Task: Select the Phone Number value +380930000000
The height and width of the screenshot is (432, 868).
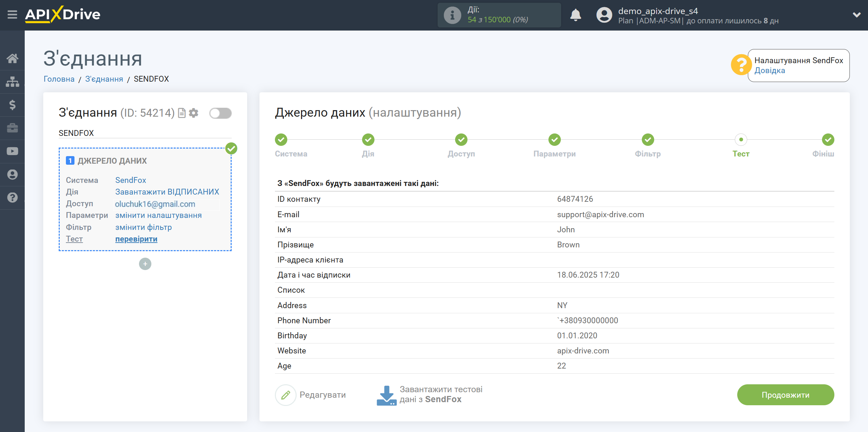Action: (588, 320)
